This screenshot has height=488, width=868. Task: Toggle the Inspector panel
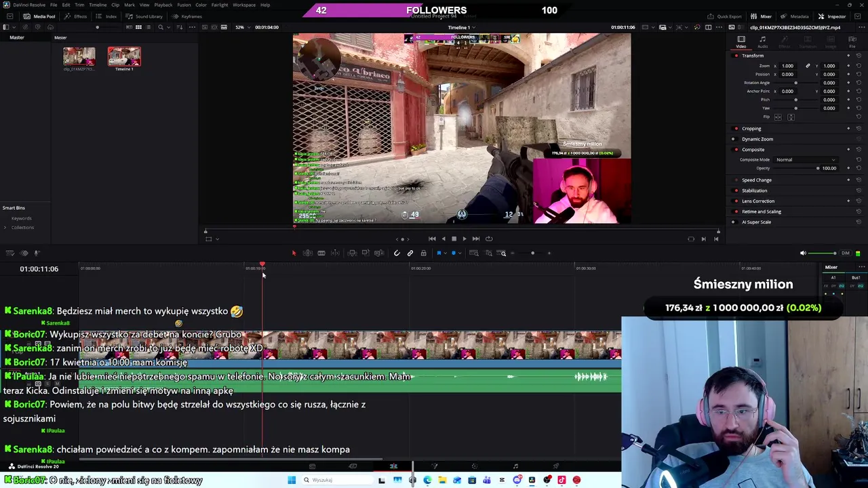pos(832,16)
